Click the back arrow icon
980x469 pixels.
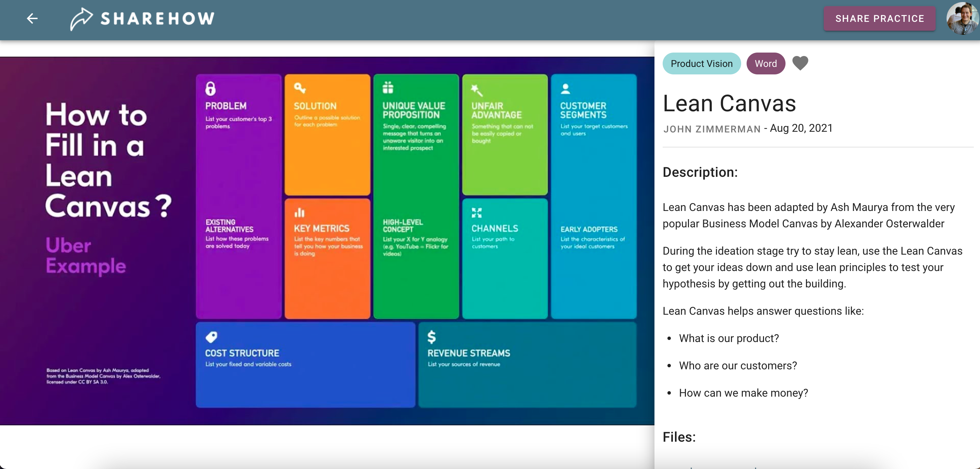pos(32,18)
